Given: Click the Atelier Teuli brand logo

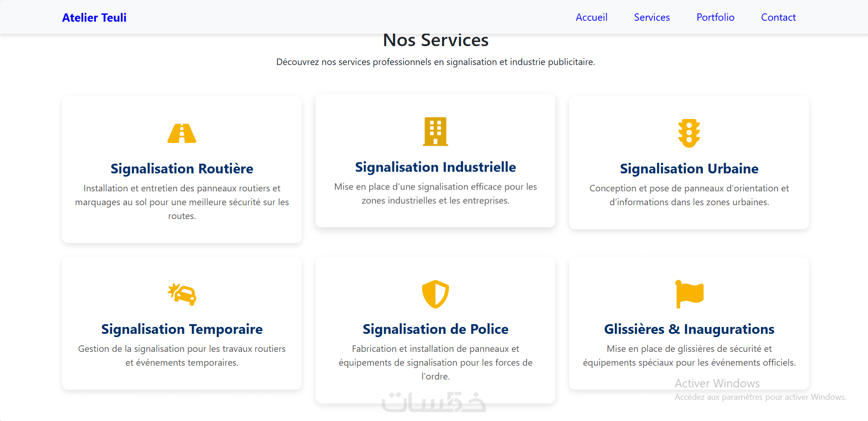Looking at the screenshot, I should coord(94,18).
